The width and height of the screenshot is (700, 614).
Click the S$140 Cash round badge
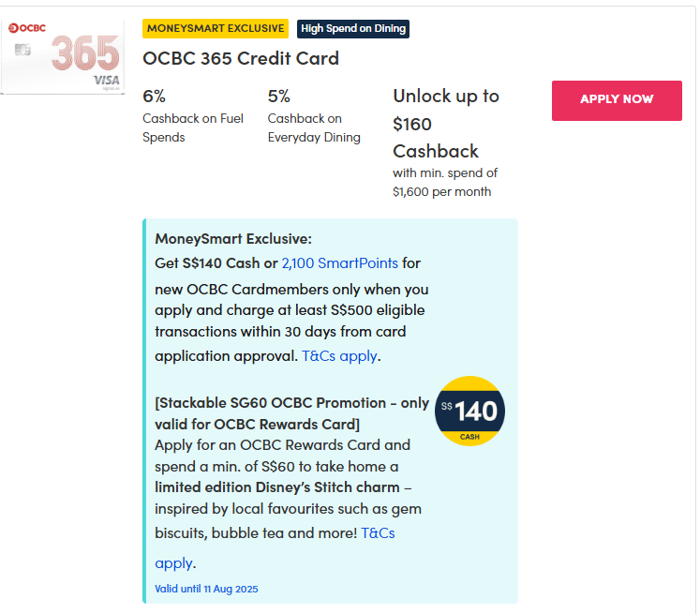tap(470, 411)
